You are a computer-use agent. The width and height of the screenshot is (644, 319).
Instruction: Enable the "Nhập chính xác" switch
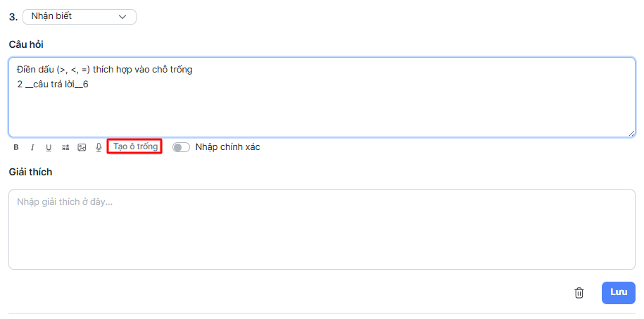(181, 147)
